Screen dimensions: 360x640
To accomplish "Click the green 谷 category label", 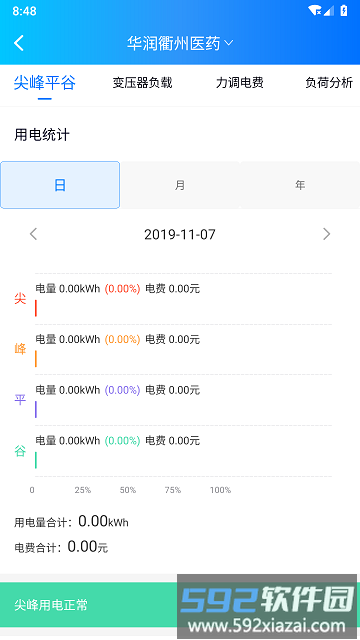I will pos(20,451).
